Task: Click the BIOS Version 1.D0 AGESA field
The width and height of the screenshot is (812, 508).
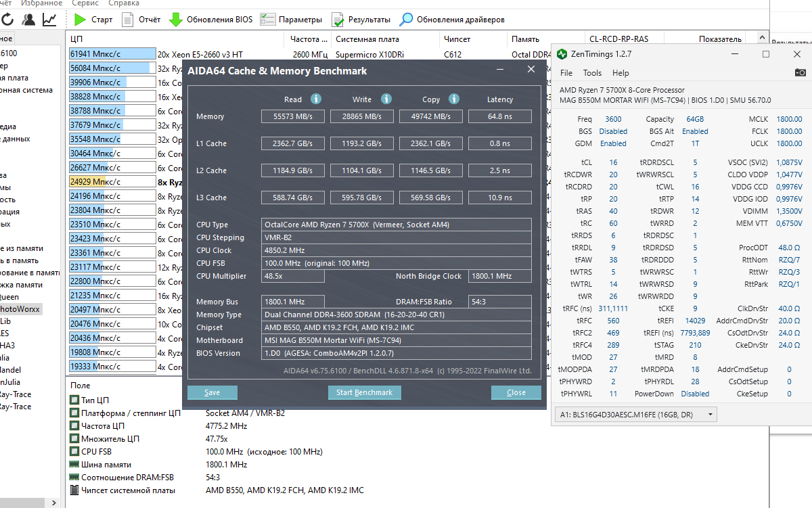Action: tap(397, 353)
